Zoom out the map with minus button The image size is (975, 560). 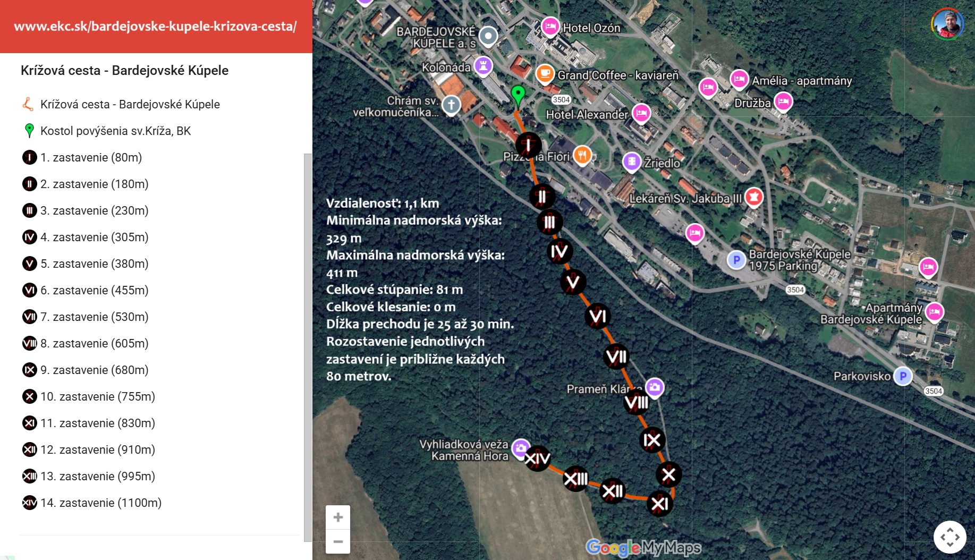coord(338,542)
